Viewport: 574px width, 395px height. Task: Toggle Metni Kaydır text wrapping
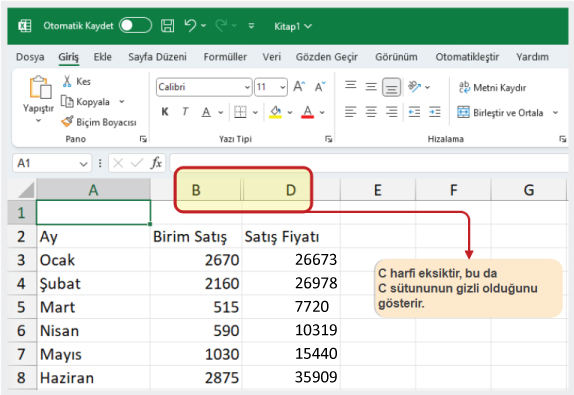tap(492, 87)
